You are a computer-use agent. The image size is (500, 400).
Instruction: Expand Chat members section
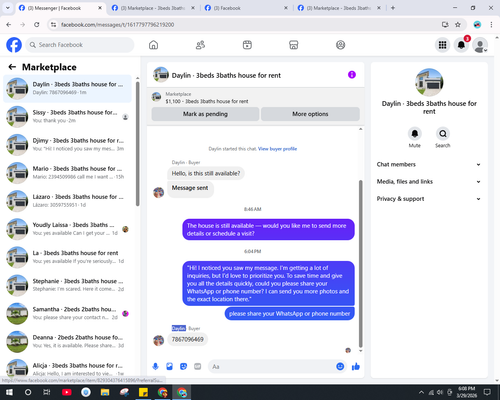[x=429, y=164]
